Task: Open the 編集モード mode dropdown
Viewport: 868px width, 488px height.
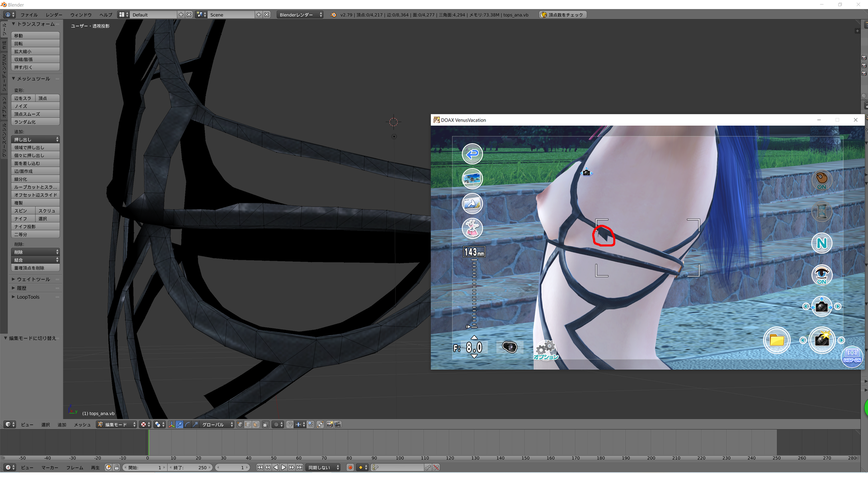Action: (116, 424)
